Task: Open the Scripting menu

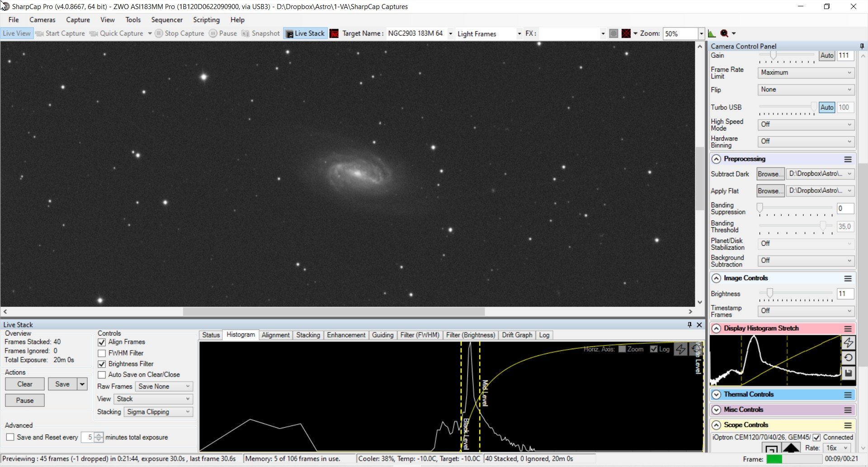Action: pyautogui.click(x=206, y=20)
